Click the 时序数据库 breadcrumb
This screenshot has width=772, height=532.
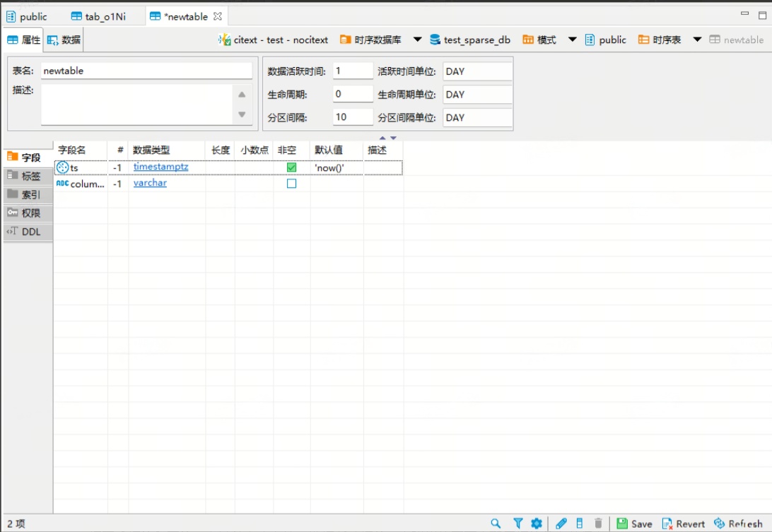370,40
